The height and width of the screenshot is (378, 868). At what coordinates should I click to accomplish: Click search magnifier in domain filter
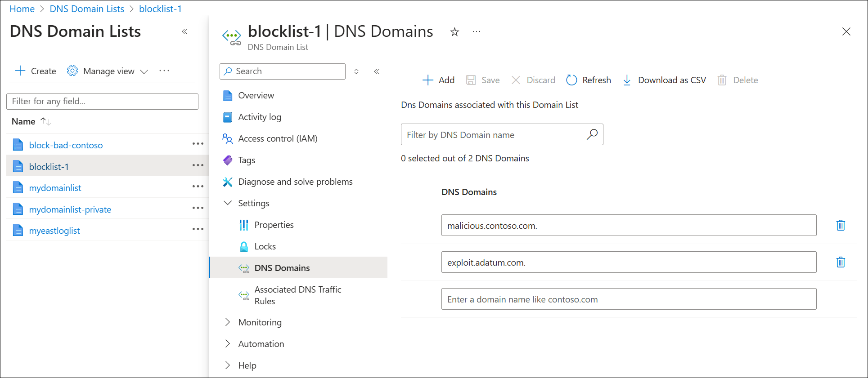point(592,134)
